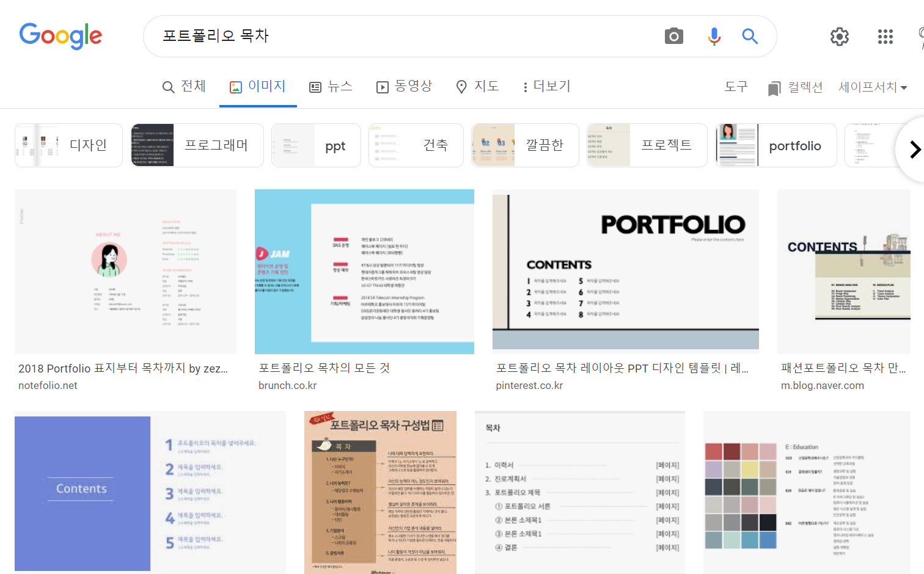
Task: Expand the 세이프서치 dropdown
Action: (x=872, y=87)
